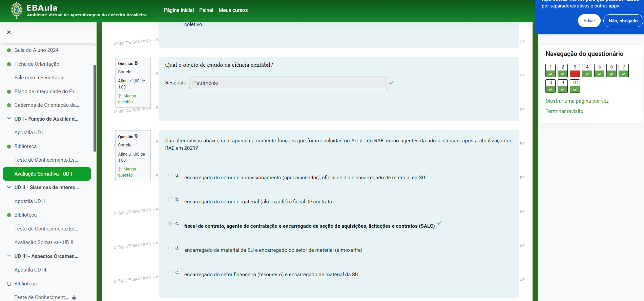This screenshot has height=301, width=644.
Task: Open question 10 in quiz navigation
Action: click(x=575, y=86)
